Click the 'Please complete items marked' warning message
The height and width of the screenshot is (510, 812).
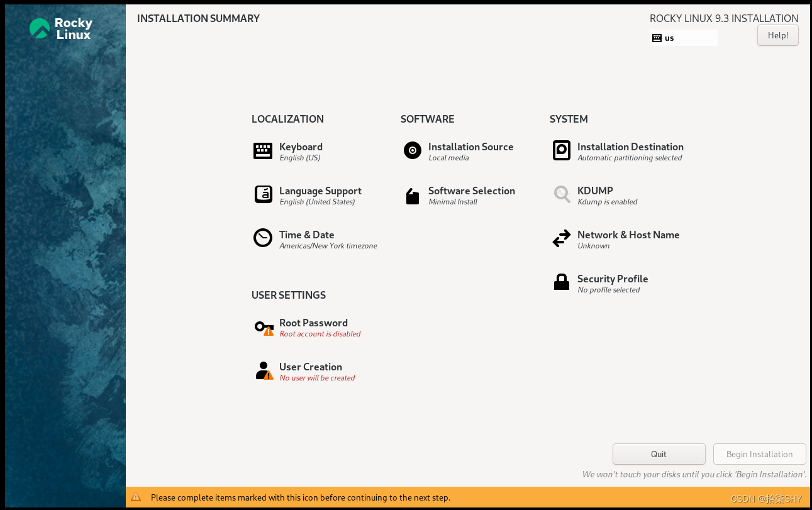click(x=301, y=497)
